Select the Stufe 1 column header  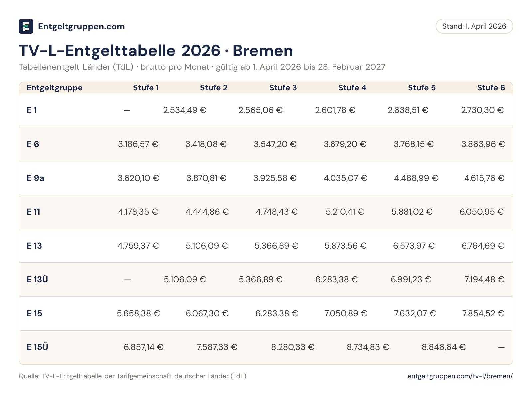pos(146,88)
